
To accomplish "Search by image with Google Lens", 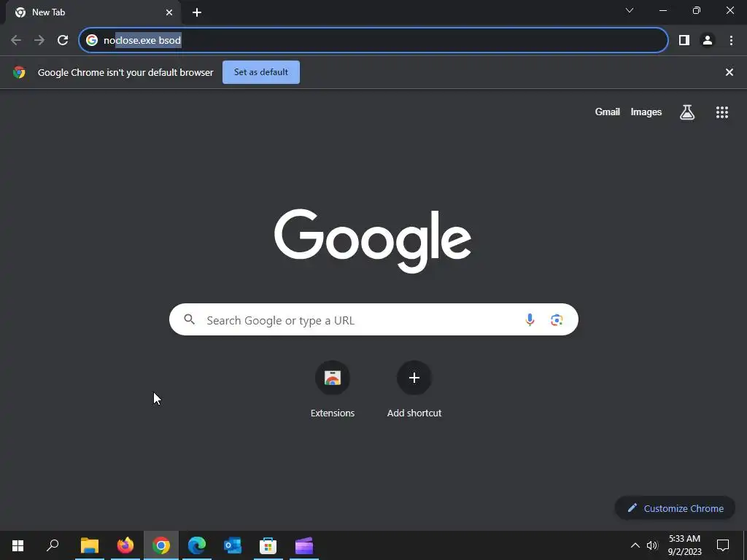I will pyautogui.click(x=557, y=320).
